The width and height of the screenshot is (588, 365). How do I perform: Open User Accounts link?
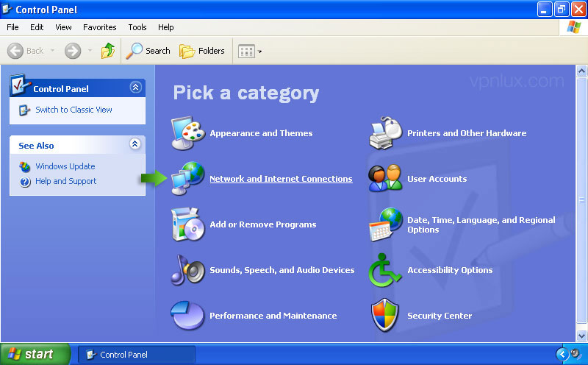437,179
